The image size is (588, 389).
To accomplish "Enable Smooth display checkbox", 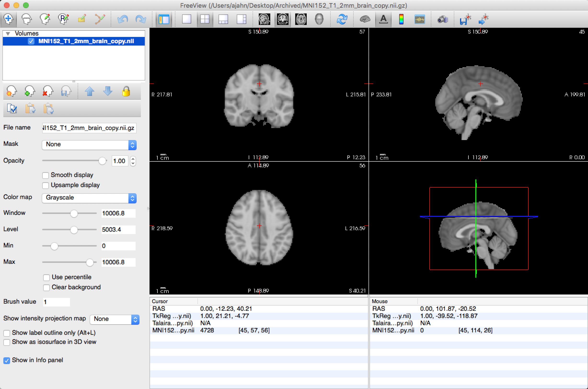I will pyautogui.click(x=45, y=175).
